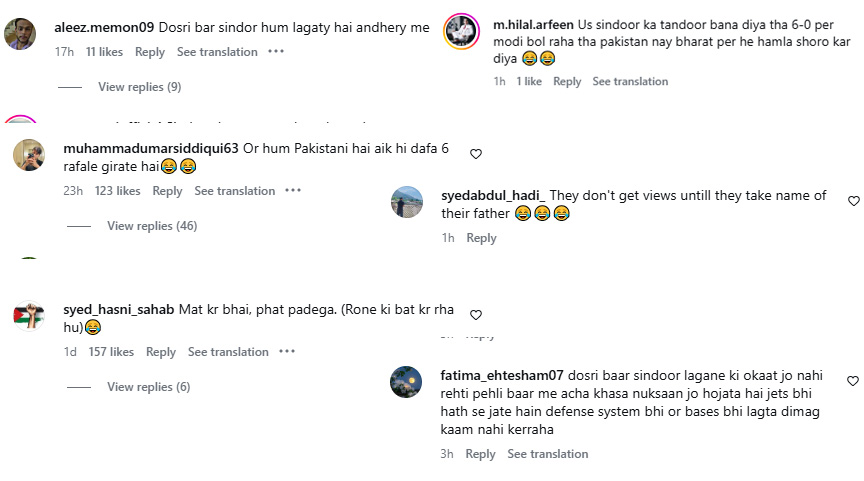Reply to syedabdul_hadi_'s comment
864x481 pixels.
[481, 238]
